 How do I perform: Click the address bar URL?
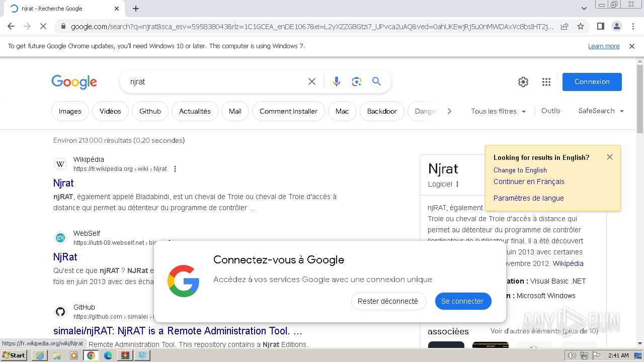pos(312,26)
